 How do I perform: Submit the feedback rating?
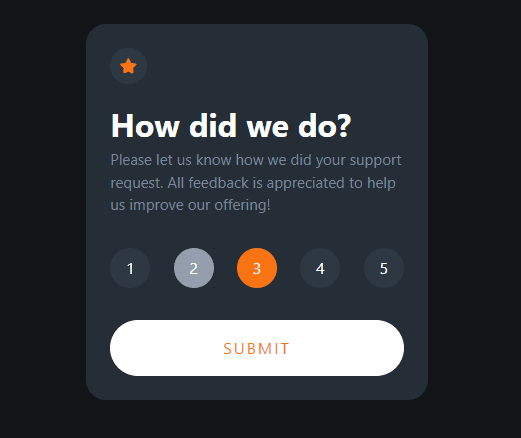[x=257, y=348]
